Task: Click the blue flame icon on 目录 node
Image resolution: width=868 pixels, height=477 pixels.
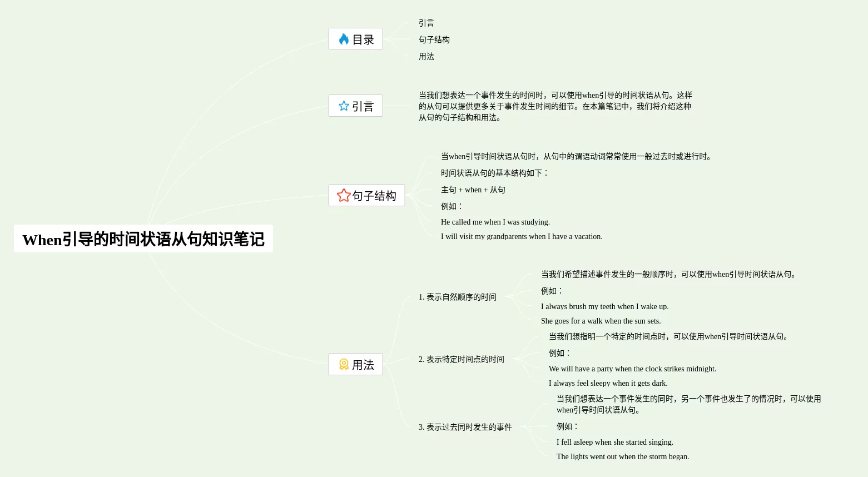Action: point(344,39)
